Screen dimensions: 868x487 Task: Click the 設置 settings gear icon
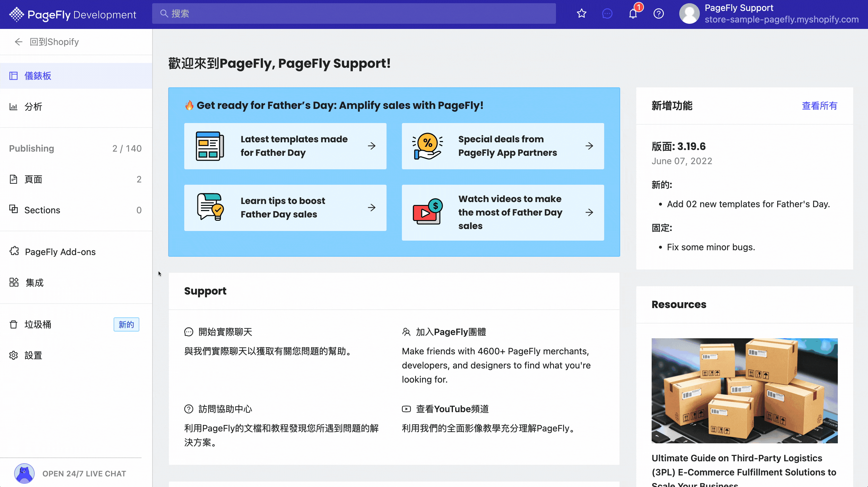tap(13, 355)
